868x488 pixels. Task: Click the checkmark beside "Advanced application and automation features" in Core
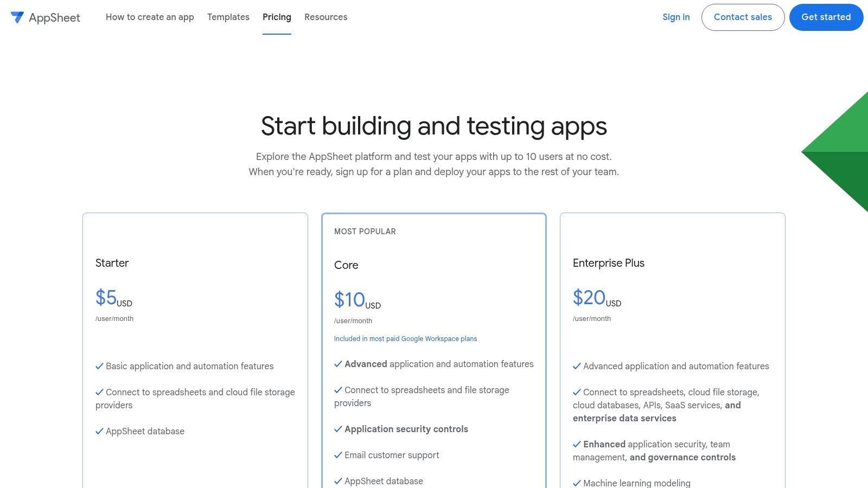click(x=337, y=364)
